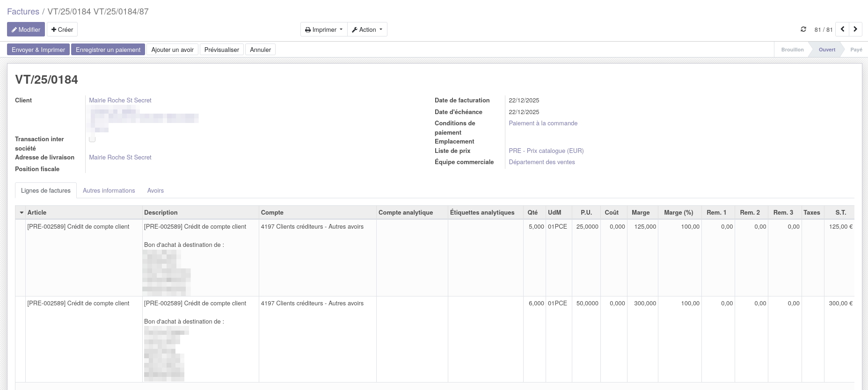Click the Modifier pencil button
868x390 pixels.
click(x=26, y=29)
